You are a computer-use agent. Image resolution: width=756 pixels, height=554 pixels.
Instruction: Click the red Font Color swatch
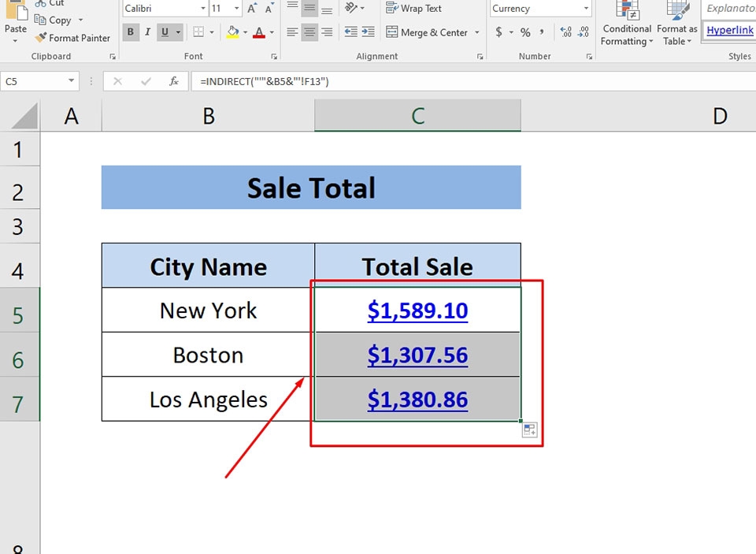[x=261, y=35]
